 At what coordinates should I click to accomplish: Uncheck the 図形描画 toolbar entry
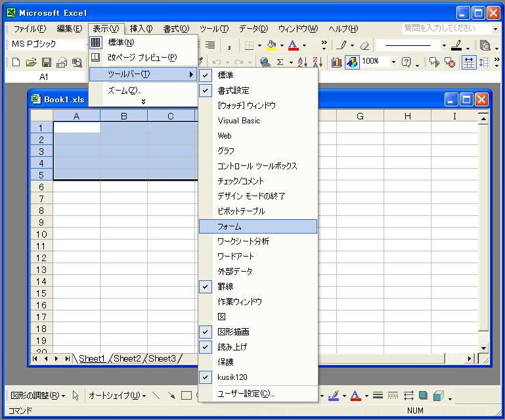coord(257,332)
